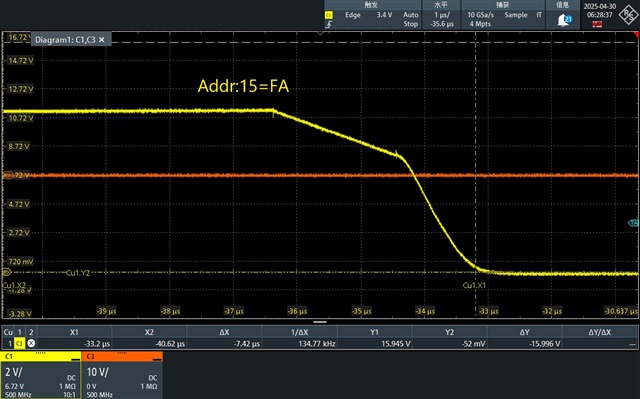The image size is (640, 399).
Task: Click the C1 cursor source icon
Action: (19, 344)
